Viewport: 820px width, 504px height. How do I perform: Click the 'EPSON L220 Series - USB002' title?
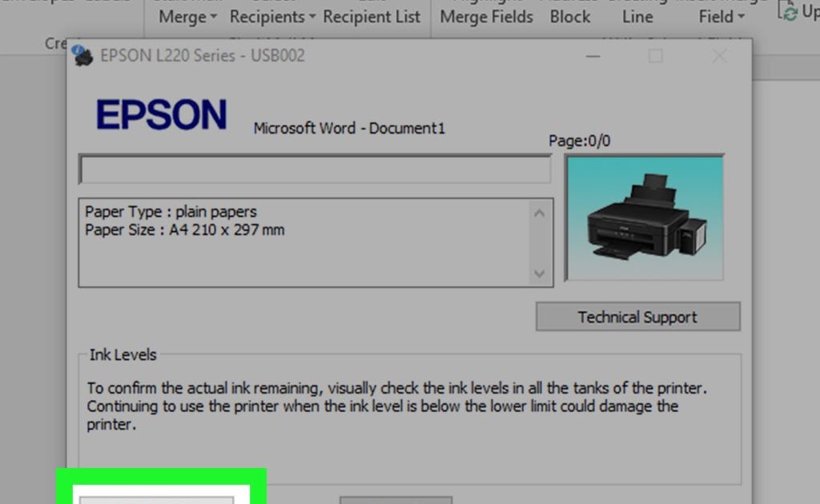click(x=203, y=55)
